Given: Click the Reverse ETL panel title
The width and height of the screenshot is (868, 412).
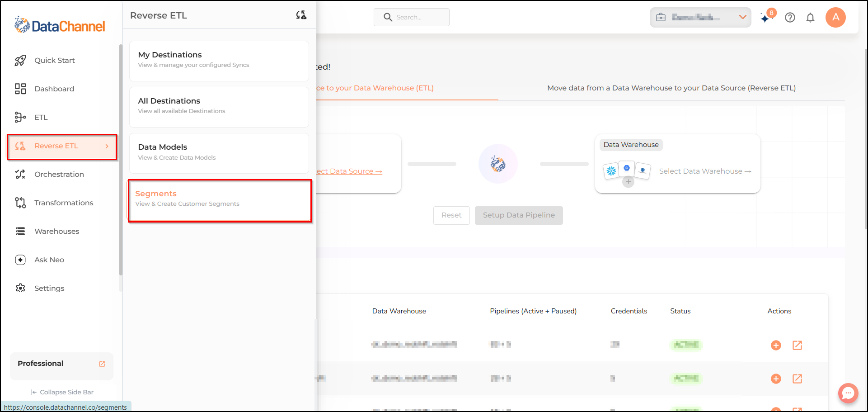Looking at the screenshot, I should point(159,15).
